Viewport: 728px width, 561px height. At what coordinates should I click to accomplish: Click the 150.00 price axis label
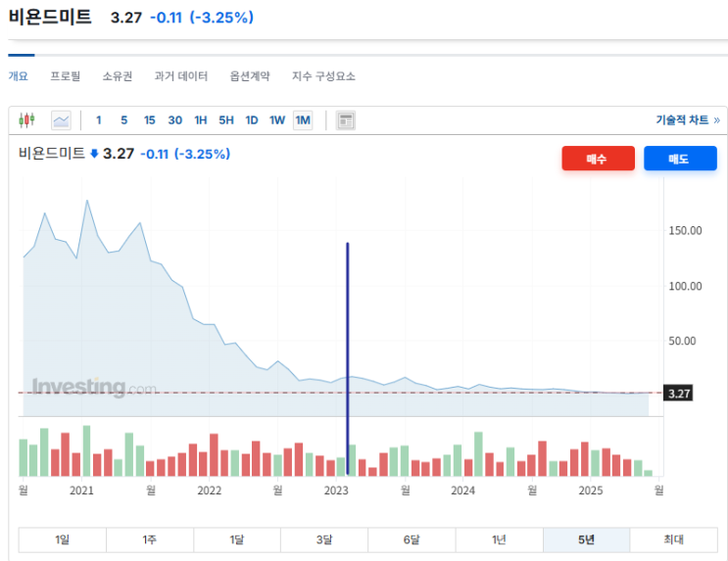(x=685, y=231)
